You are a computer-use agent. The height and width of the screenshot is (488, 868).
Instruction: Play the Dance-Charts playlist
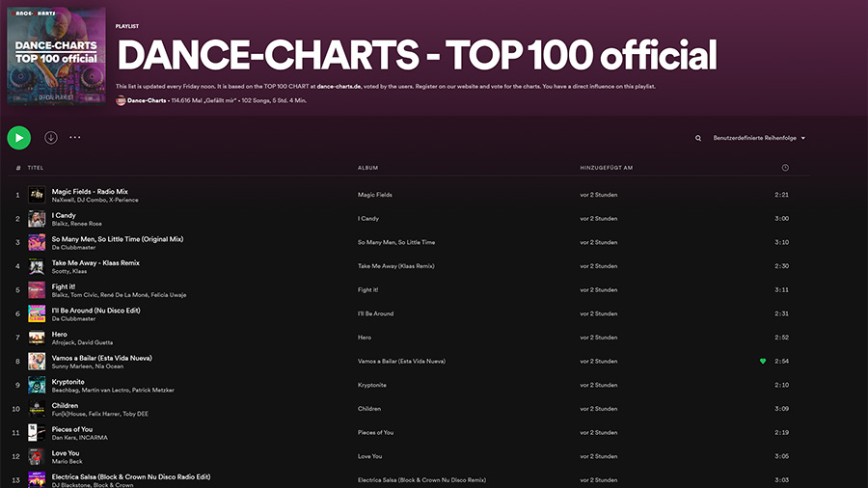coord(19,138)
